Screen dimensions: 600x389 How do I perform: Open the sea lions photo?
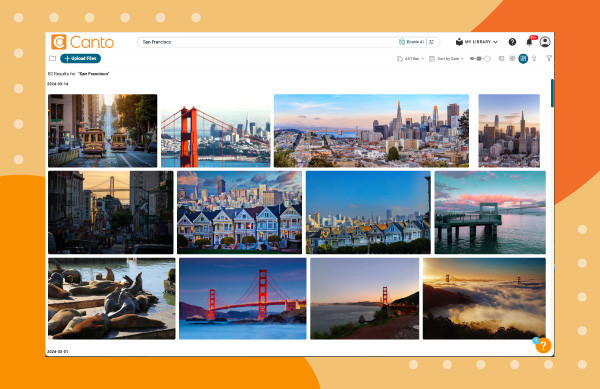(112, 298)
